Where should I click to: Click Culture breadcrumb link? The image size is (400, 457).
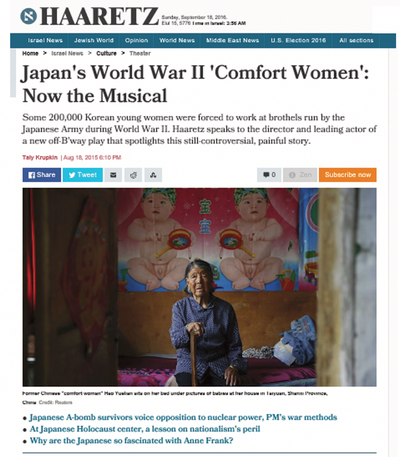106,53
